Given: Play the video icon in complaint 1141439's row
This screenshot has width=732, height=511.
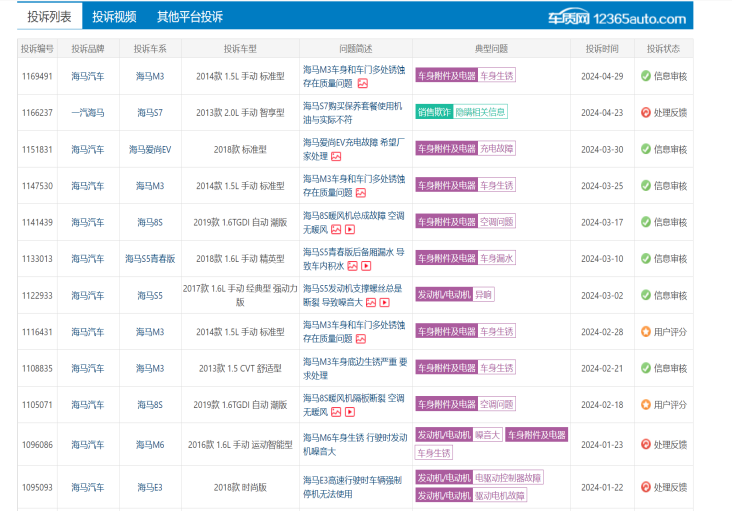Looking at the screenshot, I should pos(350,229).
